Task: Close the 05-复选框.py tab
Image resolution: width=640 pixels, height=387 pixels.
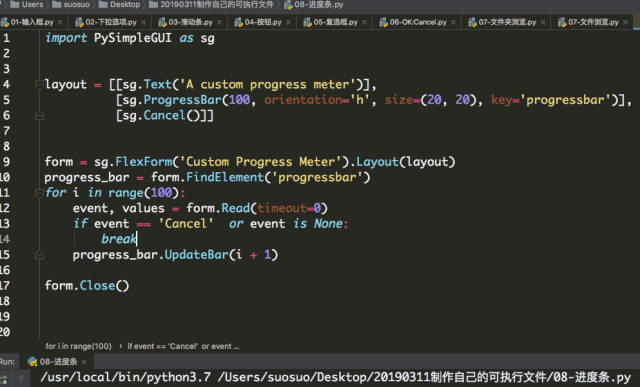Action: (x=364, y=22)
